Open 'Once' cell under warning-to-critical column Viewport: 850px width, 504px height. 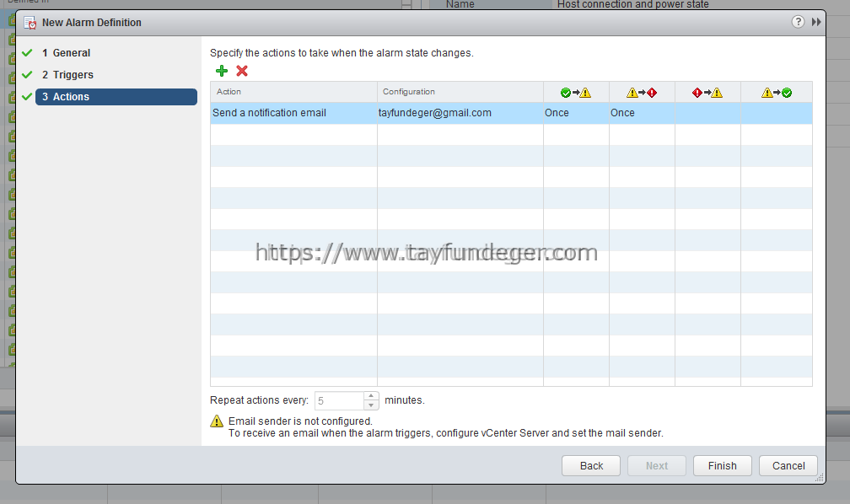[x=642, y=113]
